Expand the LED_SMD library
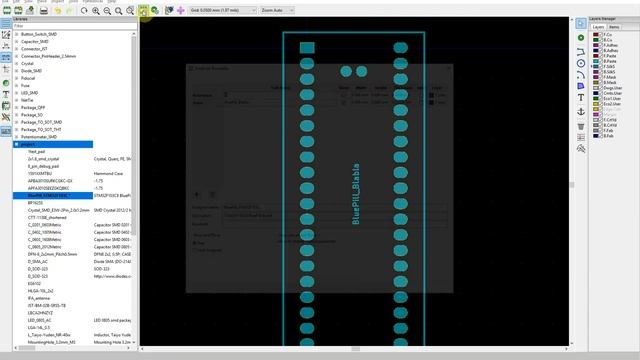 17,93
